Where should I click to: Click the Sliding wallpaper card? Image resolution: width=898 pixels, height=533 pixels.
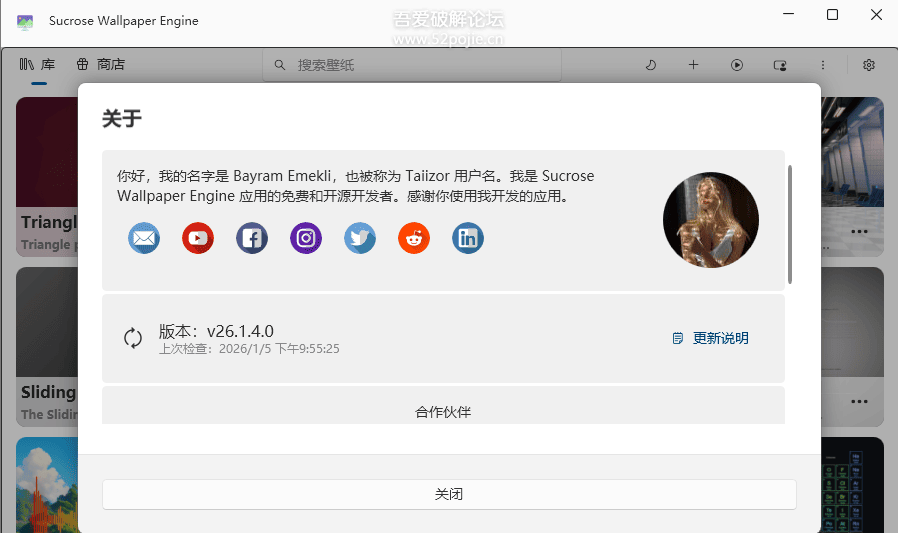(47, 346)
